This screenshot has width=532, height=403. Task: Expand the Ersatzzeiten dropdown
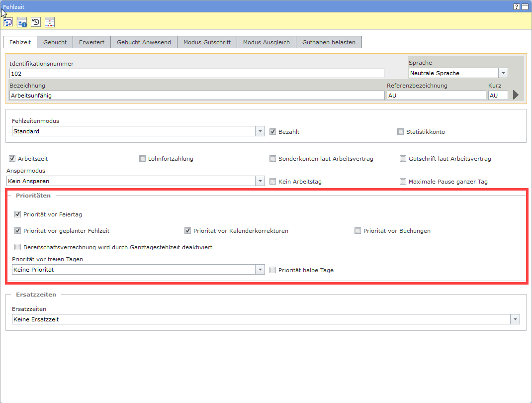coord(515,319)
